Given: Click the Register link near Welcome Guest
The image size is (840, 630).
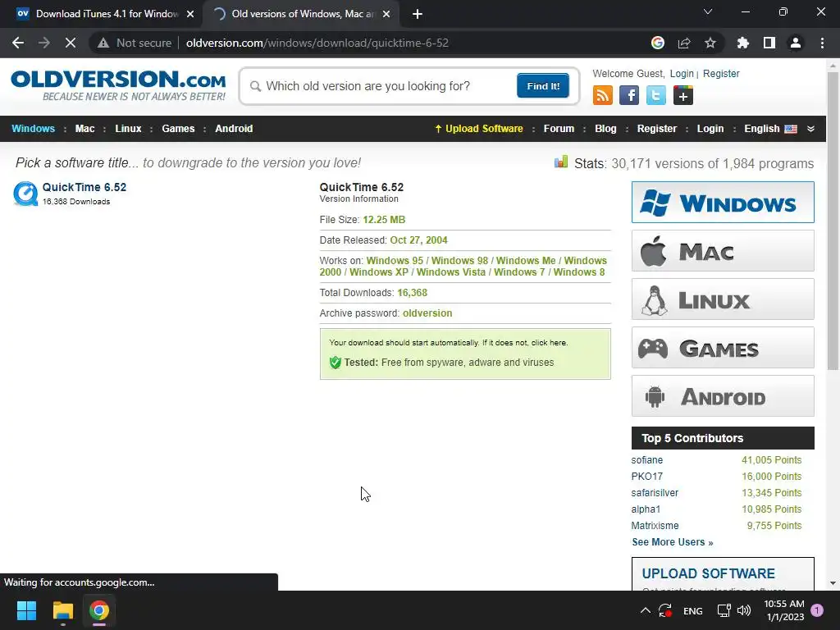Looking at the screenshot, I should coord(721,73).
